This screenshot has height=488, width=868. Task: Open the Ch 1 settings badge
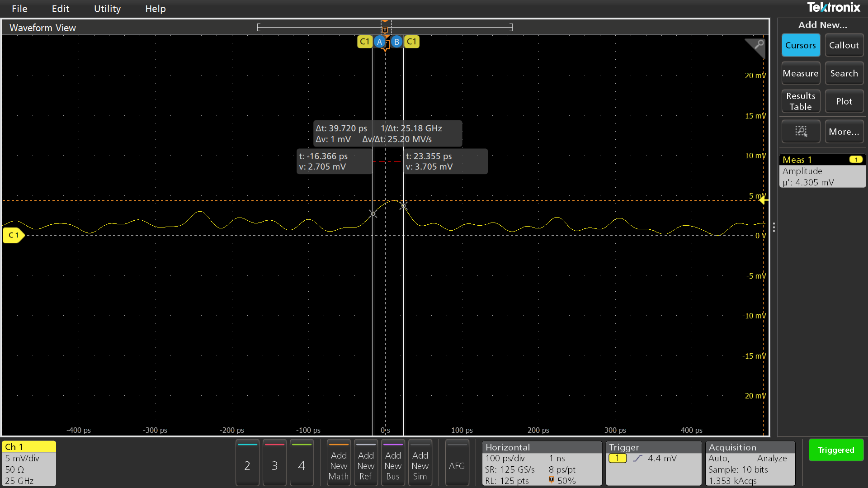click(x=29, y=464)
